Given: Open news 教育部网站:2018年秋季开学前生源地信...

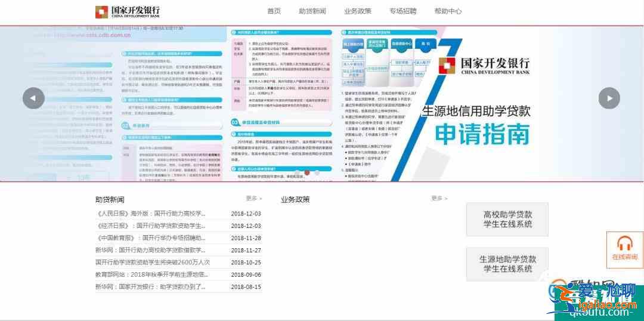Looking at the screenshot, I should (152, 274).
